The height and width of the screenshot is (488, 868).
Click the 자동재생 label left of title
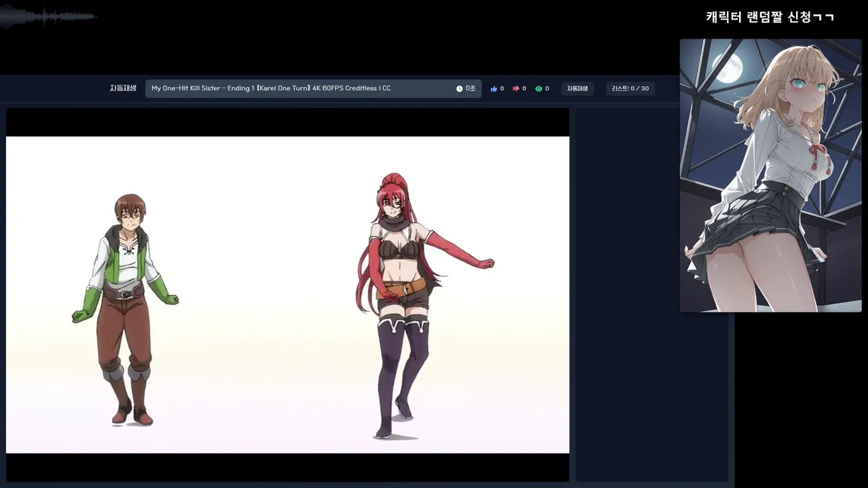point(123,89)
